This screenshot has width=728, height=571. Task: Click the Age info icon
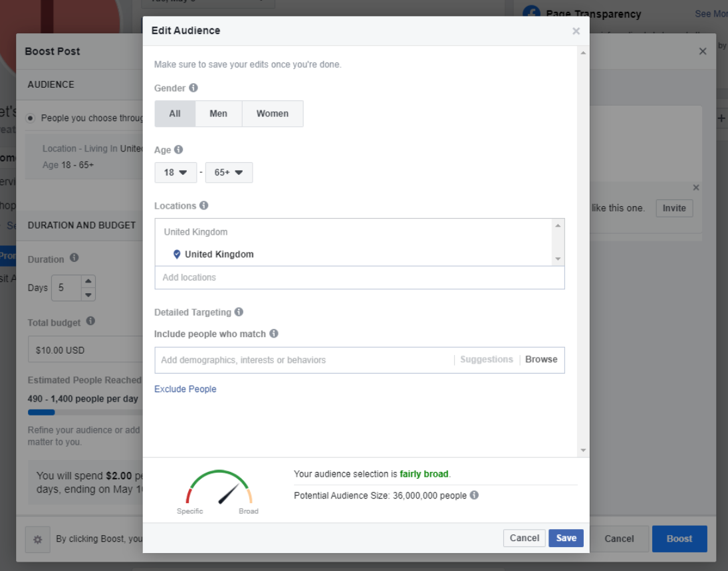(178, 150)
